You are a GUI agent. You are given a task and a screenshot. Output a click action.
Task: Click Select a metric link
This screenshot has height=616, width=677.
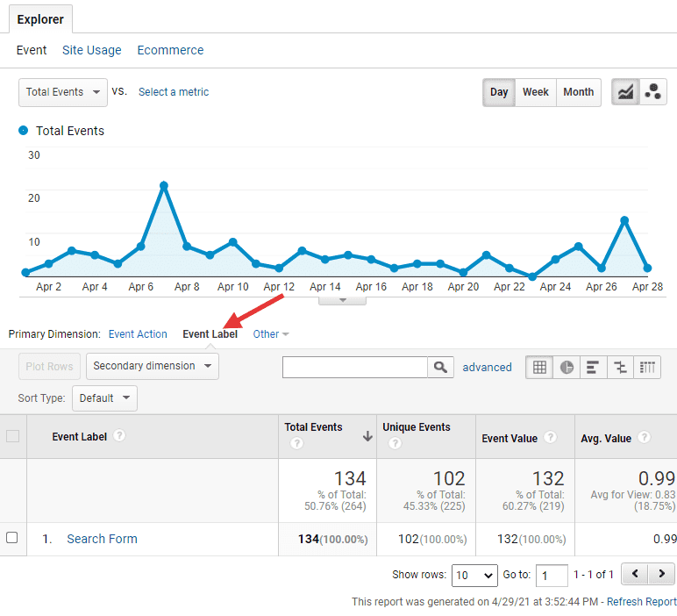174,92
